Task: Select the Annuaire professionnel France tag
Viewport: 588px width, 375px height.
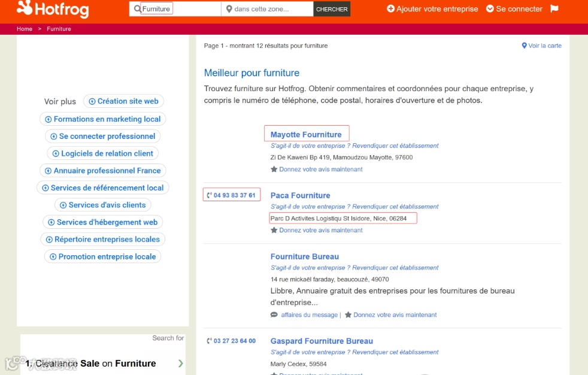Action: pyautogui.click(x=103, y=171)
